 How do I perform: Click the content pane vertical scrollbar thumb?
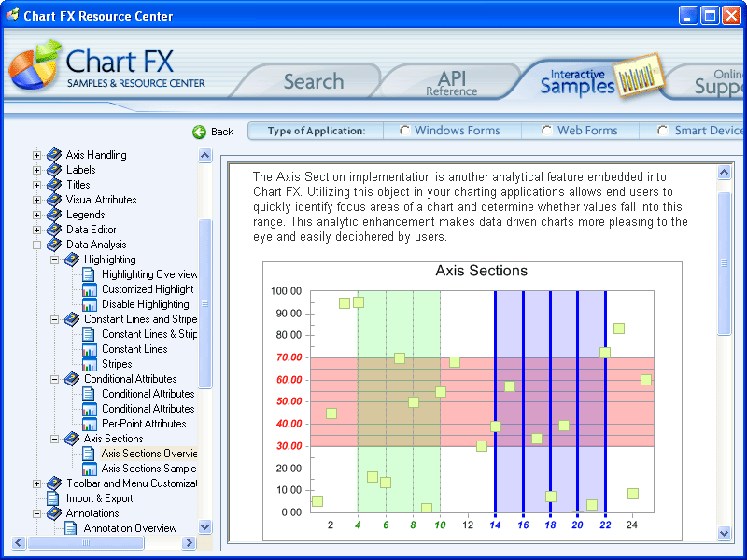[725, 263]
